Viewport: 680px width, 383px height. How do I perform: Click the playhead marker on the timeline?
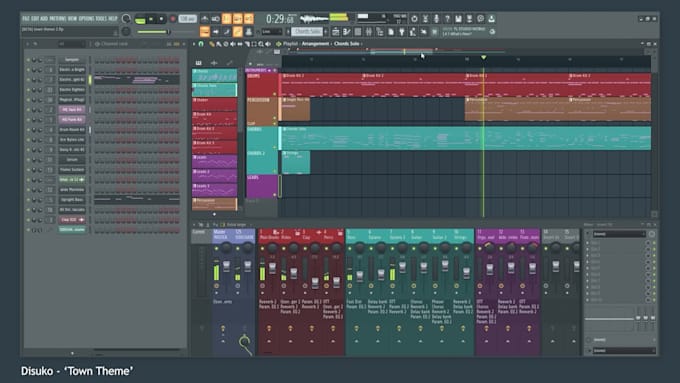coord(484,57)
